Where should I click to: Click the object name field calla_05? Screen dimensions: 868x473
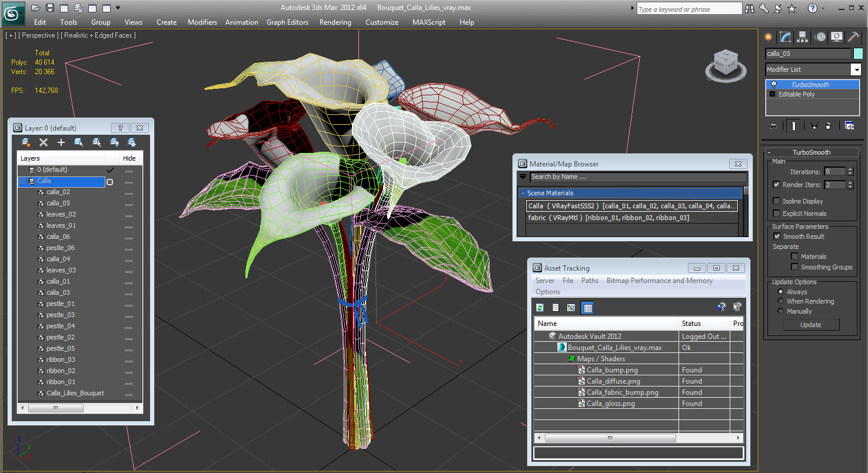[808, 54]
